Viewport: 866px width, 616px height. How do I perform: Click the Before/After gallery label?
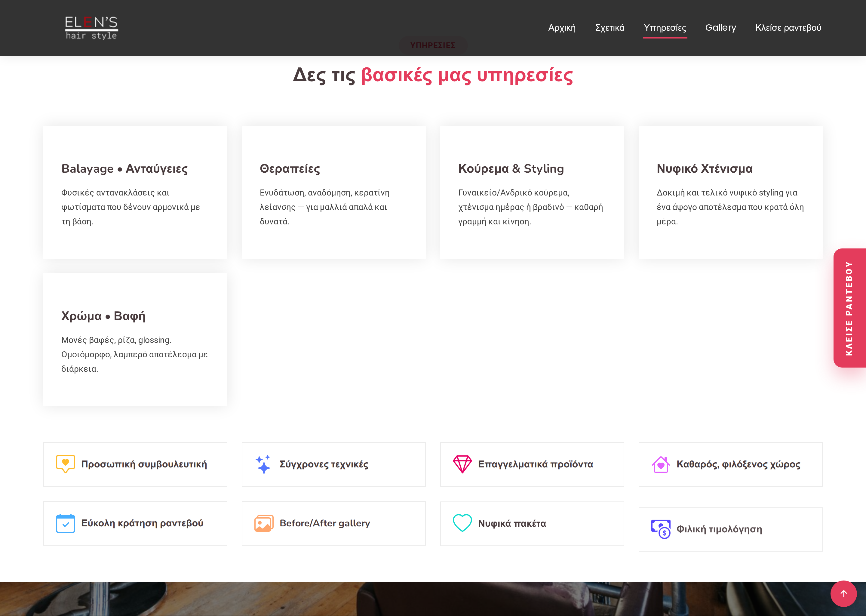tap(324, 523)
